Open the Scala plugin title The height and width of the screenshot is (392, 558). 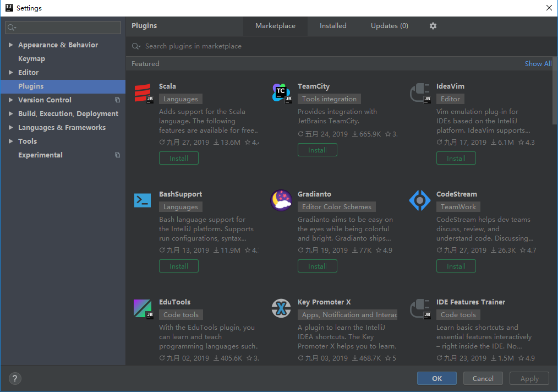(167, 86)
